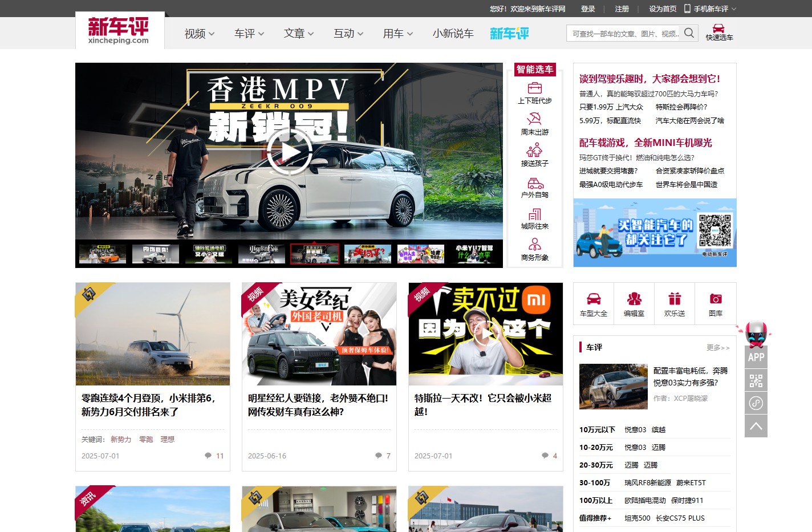Open article 世界车将会是中国造

[687, 185]
